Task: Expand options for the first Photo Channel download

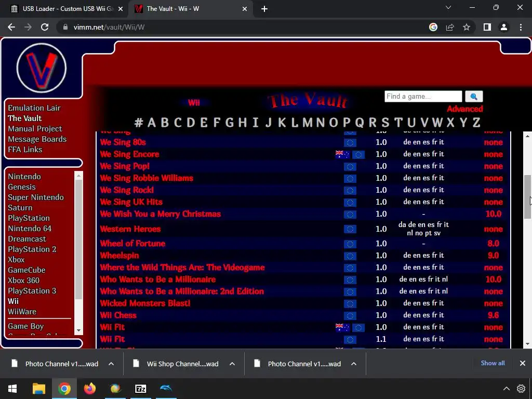Action: 111,364
